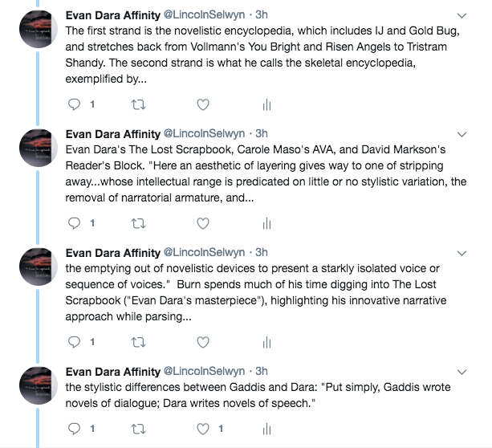Image resolution: width=492 pixels, height=448 pixels.
Task: Like the "novels of speech" tweet
Action: pos(203,428)
